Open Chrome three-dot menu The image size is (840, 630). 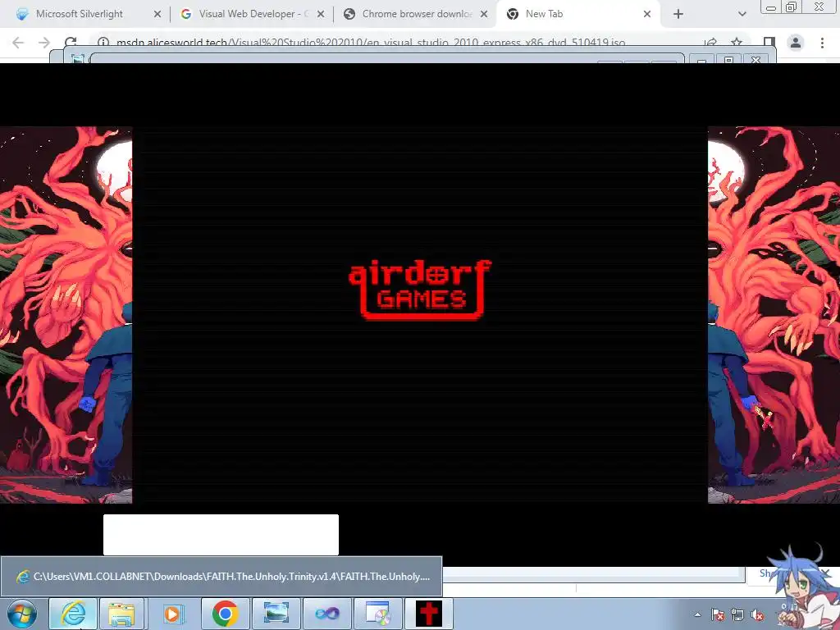click(822, 43)
